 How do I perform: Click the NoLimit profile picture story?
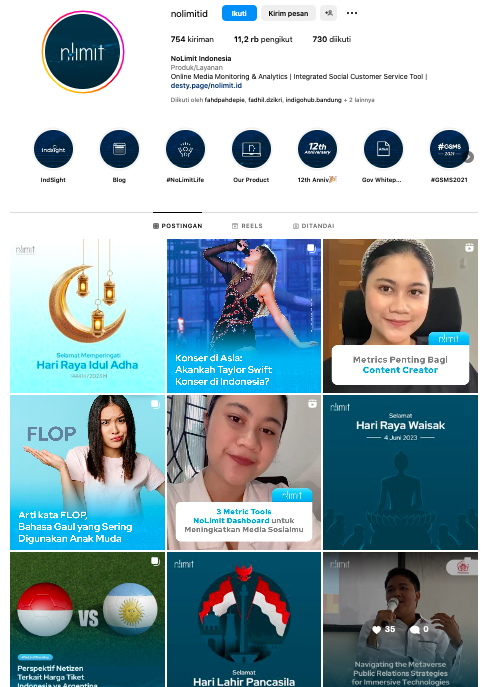click(x=83, y=52)
